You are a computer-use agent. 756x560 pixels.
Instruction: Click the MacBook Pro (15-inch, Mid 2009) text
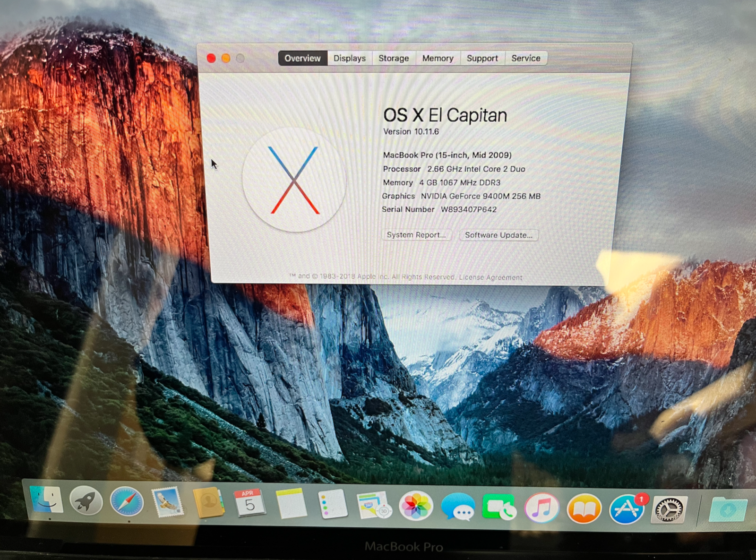(x=447, y=155)
